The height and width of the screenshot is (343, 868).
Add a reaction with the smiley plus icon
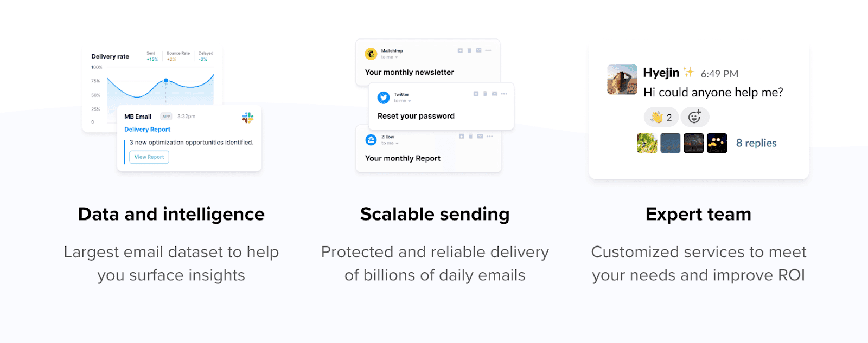[x=694, y=117]
